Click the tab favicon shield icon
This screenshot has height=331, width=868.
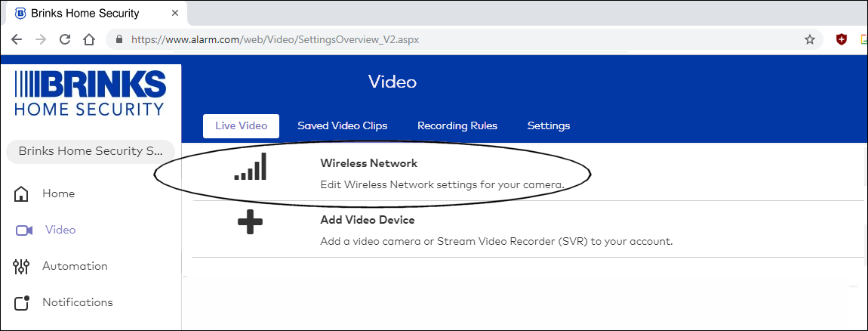(20, 13)
